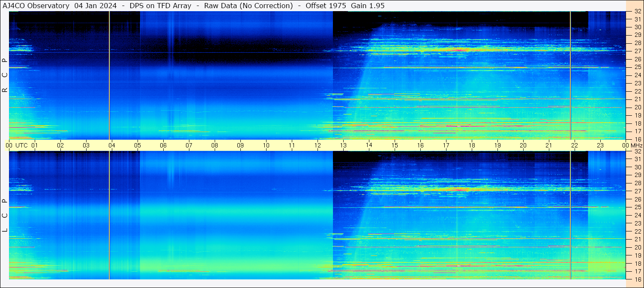Click "27" on the LCP frequency scale
Image resolution: width=644 pixels, height=288 pixels.
(638, 191)
